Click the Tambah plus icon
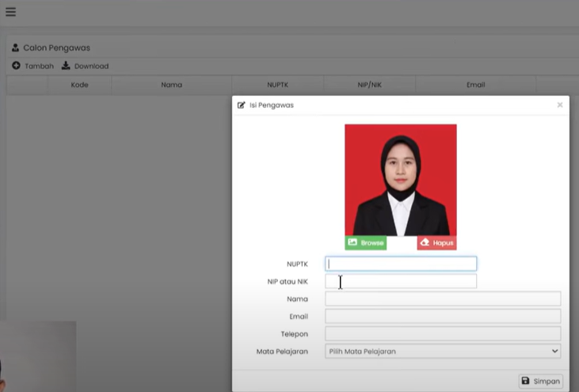 (17, 66)
